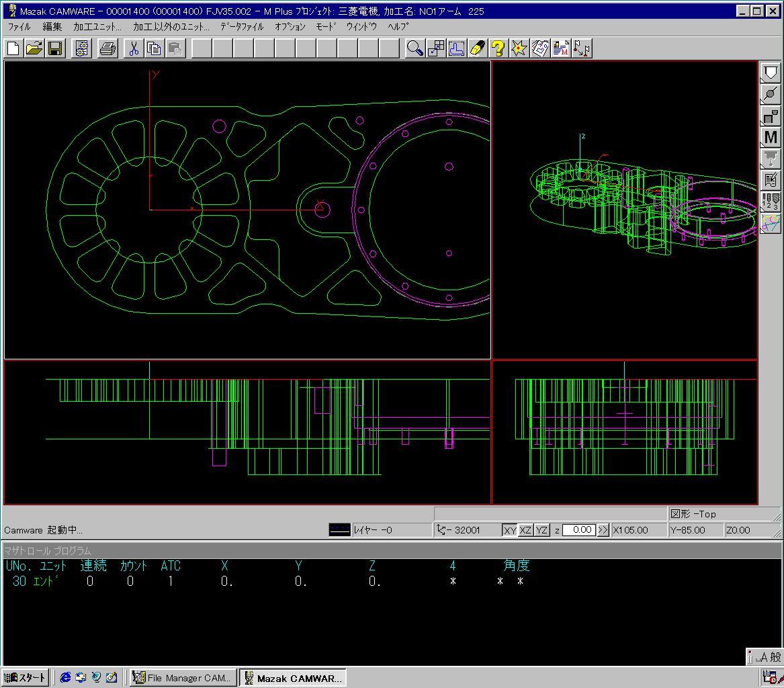Viewport: 784px width, 688px height.
Task: Click the calculator-like grid toolbar icon
Action: pyautogui.click(x=81, y=48)
